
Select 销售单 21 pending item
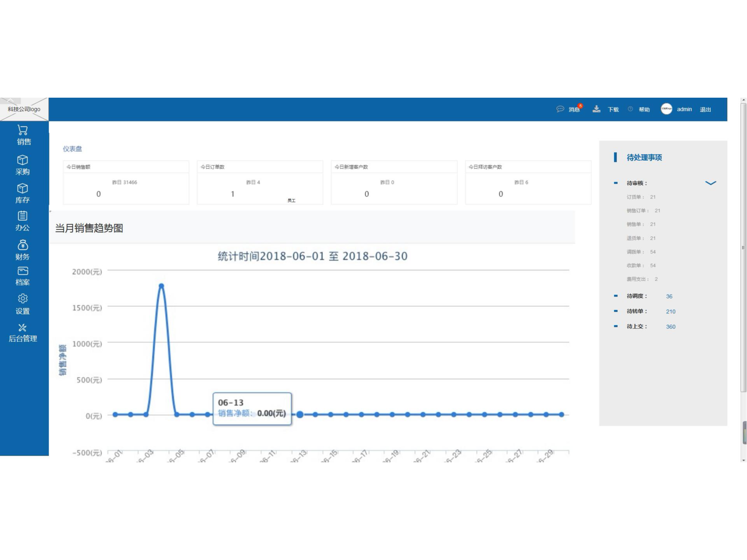641,224
